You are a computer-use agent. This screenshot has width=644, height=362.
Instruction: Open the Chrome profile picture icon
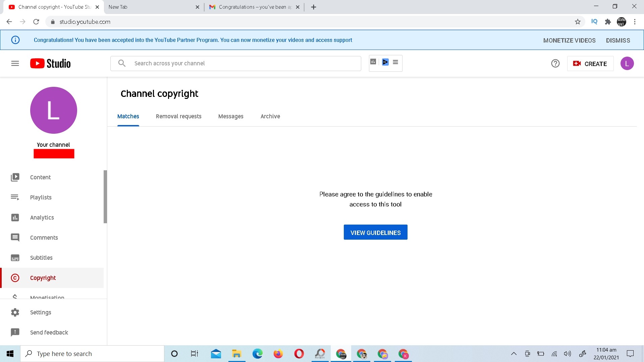tap(622, 22)
